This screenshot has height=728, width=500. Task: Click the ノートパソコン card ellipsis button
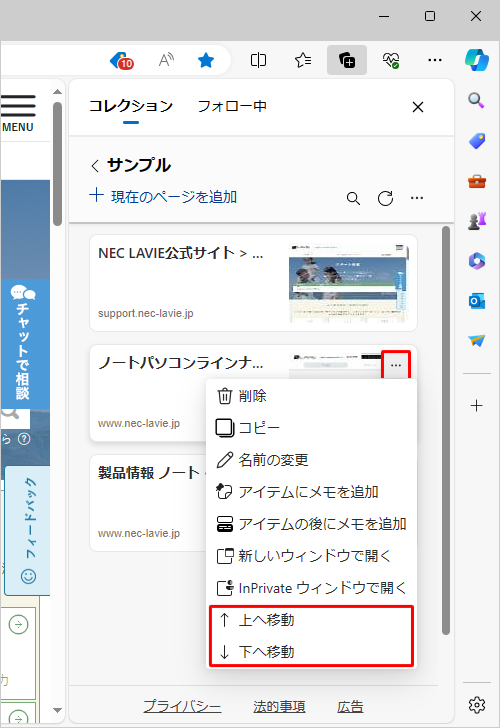click(x=396, y=365)
